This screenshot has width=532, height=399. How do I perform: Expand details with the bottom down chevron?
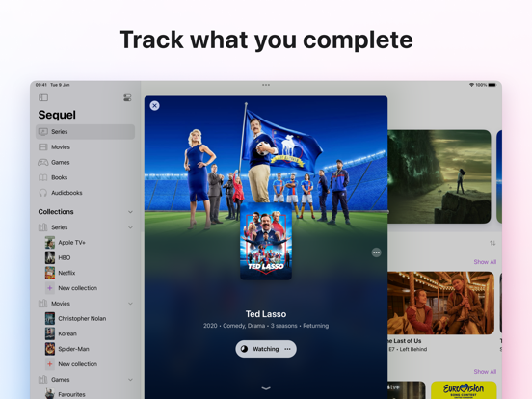pyautogui.click(x=266, y=388)
